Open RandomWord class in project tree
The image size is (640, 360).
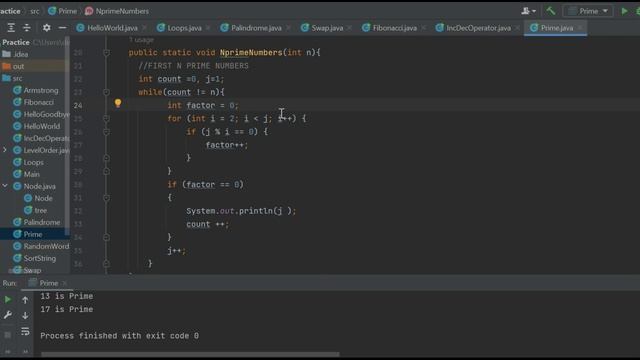[x=41, y=246]
